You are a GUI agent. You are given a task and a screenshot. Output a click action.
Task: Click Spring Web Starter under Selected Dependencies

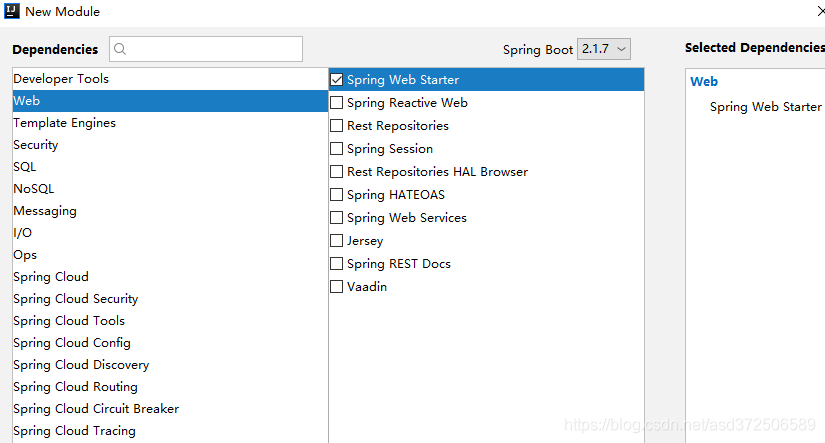[766, 107]
